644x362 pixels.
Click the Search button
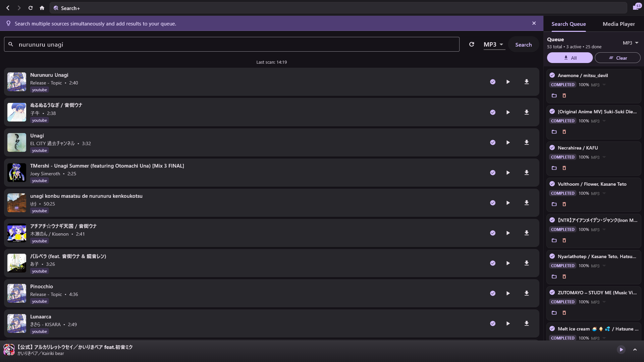523,45
